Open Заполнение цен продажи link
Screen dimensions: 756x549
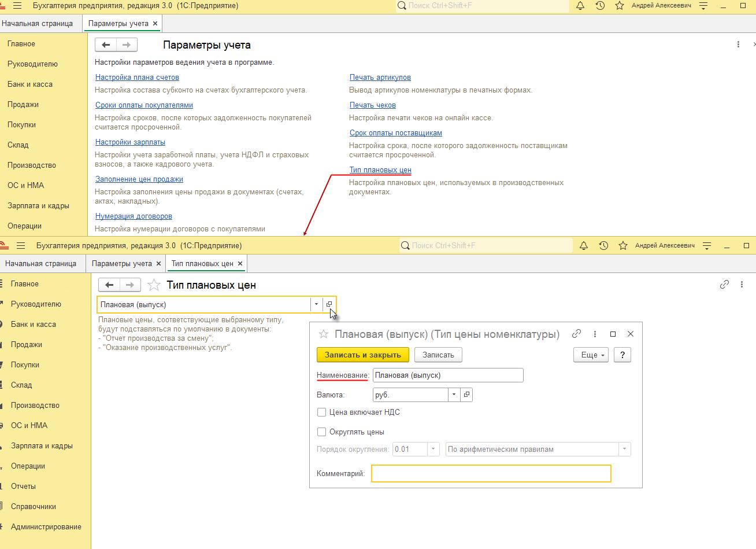click(x=139, y=179)
